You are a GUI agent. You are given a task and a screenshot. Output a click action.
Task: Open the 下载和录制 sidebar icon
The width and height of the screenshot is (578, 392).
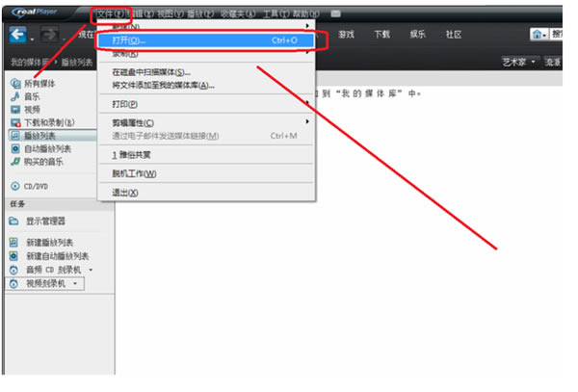click(15, 122)
